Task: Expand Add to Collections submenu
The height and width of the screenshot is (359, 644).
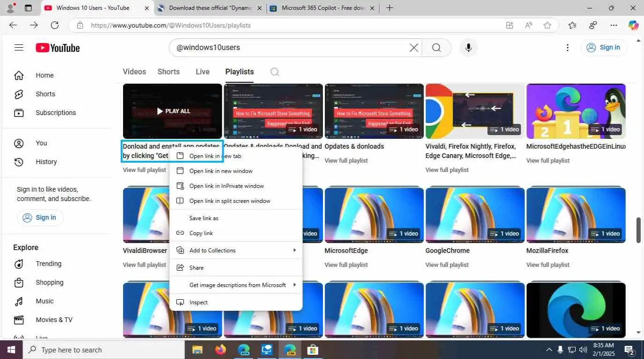Action: [236, 250]
